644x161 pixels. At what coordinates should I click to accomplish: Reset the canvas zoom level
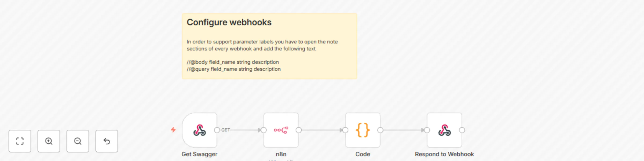tap(107, 141)
